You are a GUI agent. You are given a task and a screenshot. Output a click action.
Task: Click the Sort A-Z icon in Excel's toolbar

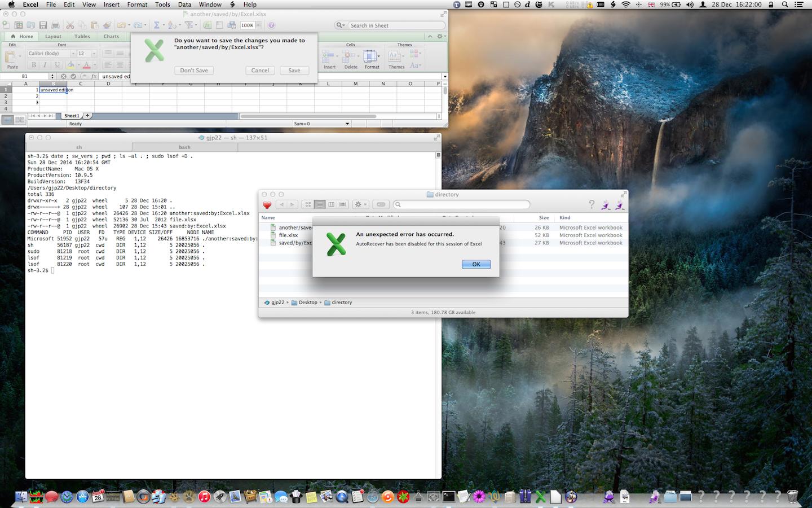click(171, 25)
